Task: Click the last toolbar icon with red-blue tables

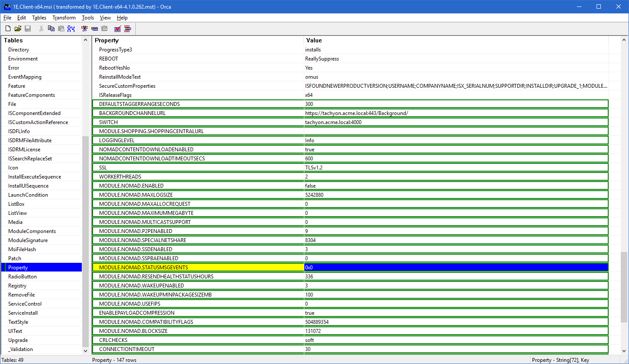Action: point(127,29)
